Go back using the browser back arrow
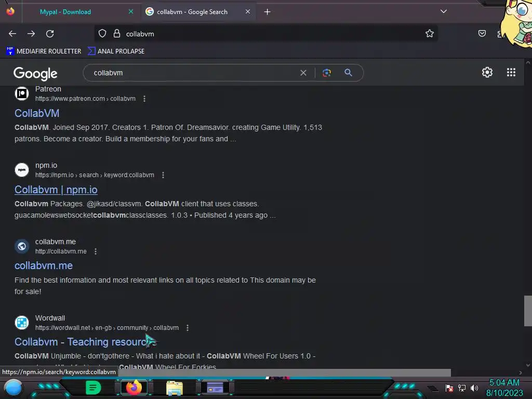532x399 pixels. click(x=12, y=34)
